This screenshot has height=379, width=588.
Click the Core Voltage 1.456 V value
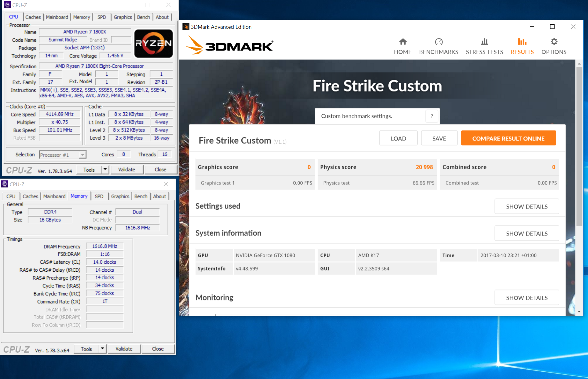pyautogui.click(x=115, y=55)
